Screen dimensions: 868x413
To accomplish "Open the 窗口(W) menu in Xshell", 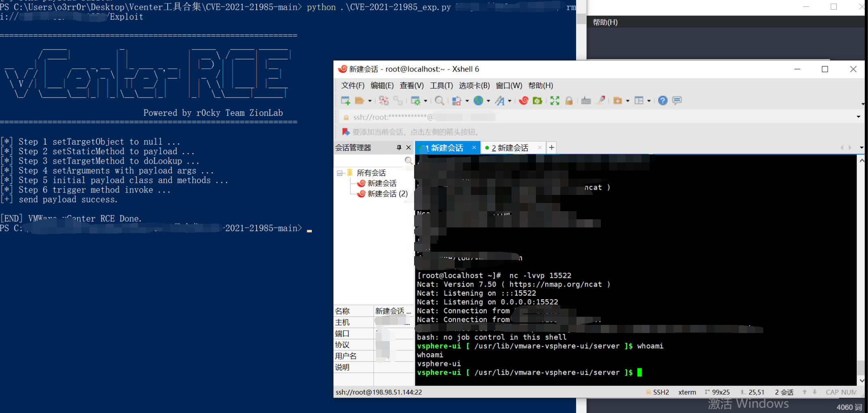I will [x=509, y=86].
